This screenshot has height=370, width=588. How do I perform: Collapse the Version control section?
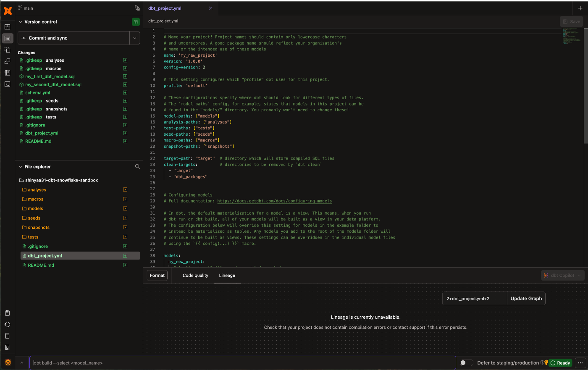tap(21, 22)
